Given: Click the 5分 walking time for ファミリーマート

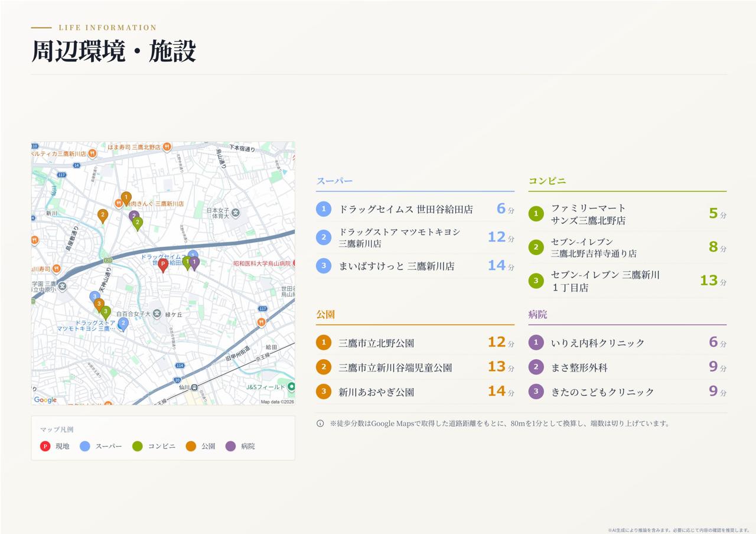Looking at the screenshot, I should tap(718, 213).
